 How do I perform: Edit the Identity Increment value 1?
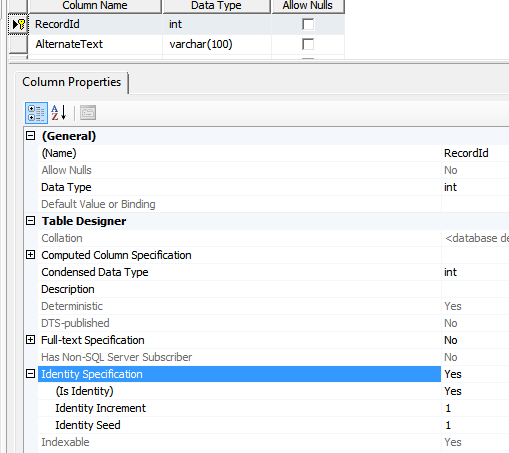(475, 408)
